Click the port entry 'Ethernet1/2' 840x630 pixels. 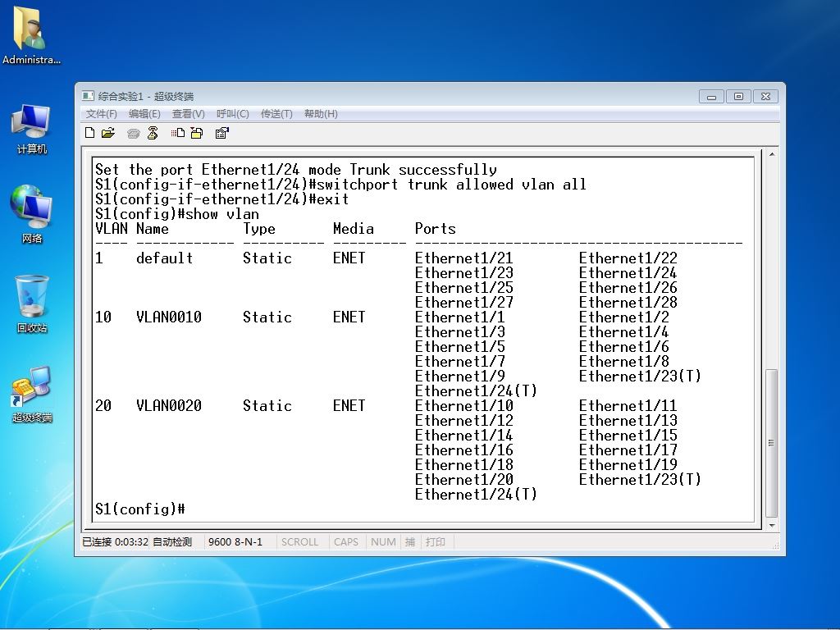click(624, 317)
